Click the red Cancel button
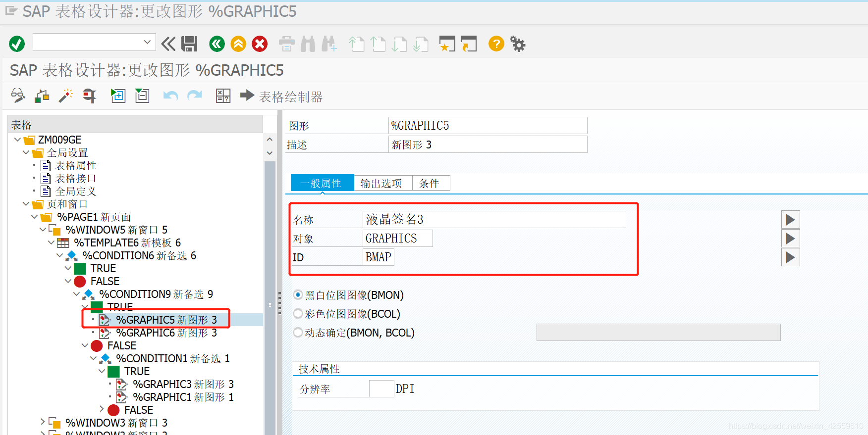The width and height of the screenshot is (868, 435). pyautogui.click(x=260, y=44)
